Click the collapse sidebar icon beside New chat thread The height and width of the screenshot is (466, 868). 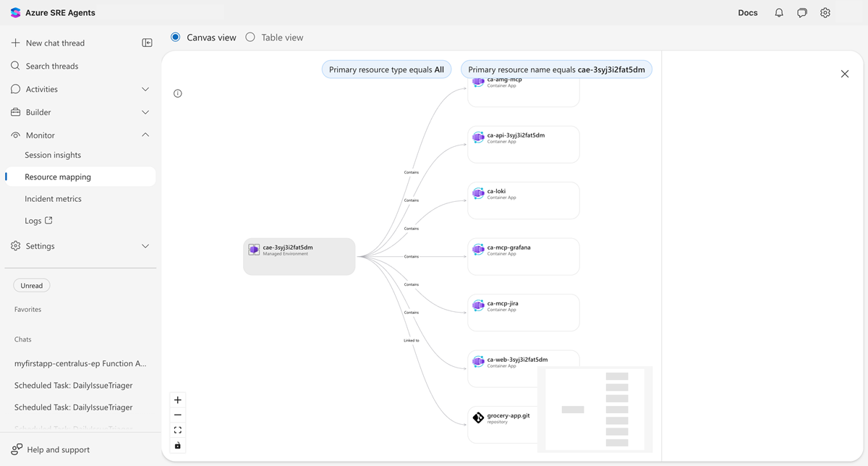point(147,42)
